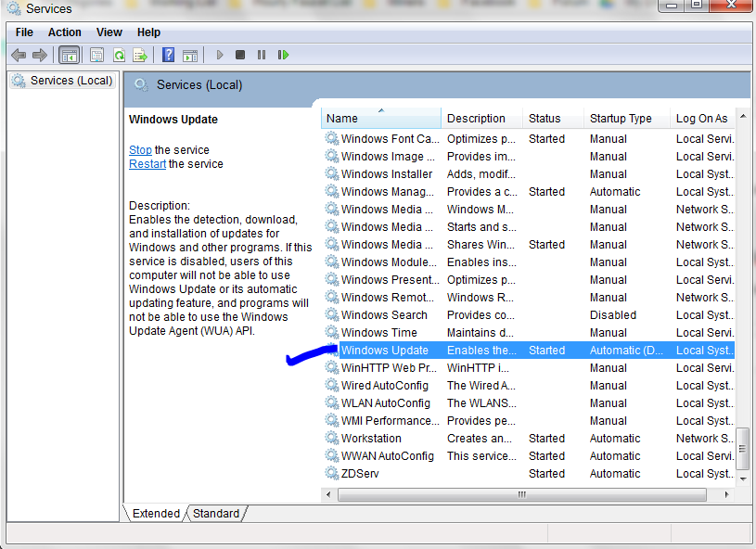Select the Windows Presentation Foundation row

(528, 279)
